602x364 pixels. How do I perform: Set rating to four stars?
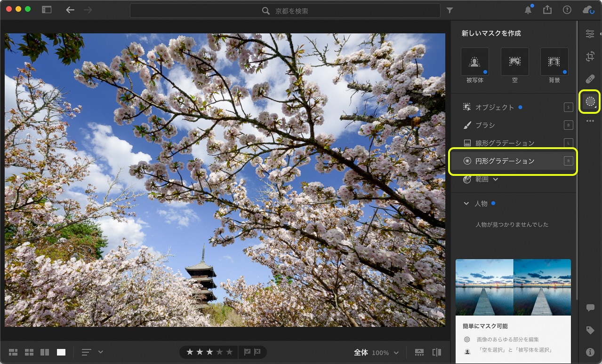coord(219,352)
